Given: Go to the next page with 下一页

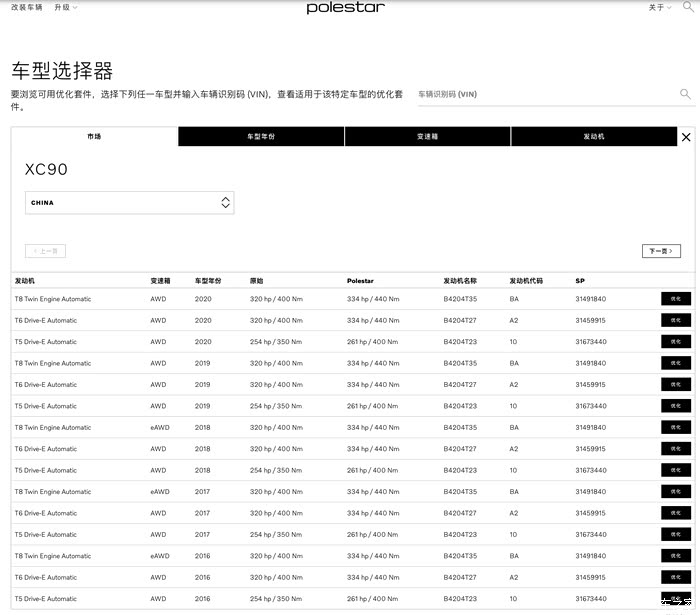Looking at the screenshot, I should point(661,251).
